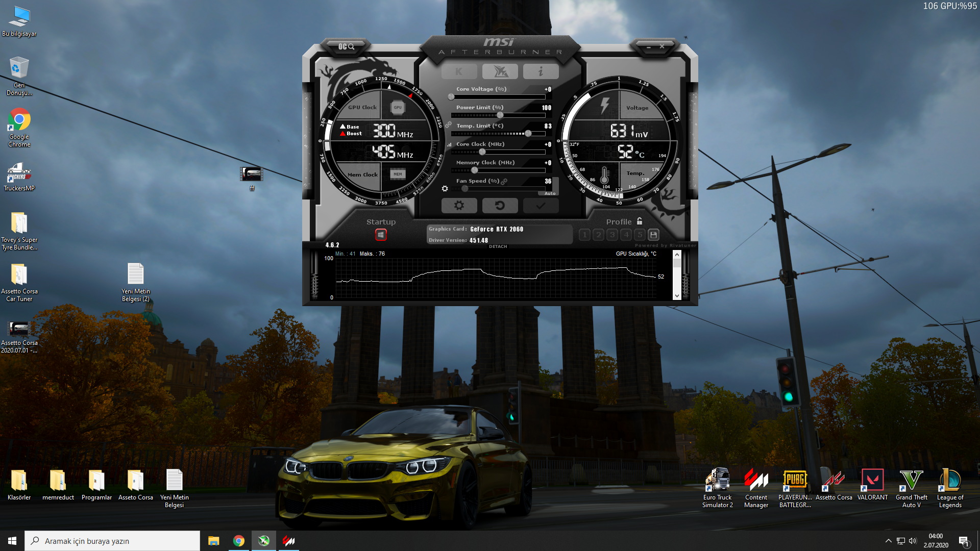Open the information i button
Screen dimensions: 980x551
pos(541,72)
